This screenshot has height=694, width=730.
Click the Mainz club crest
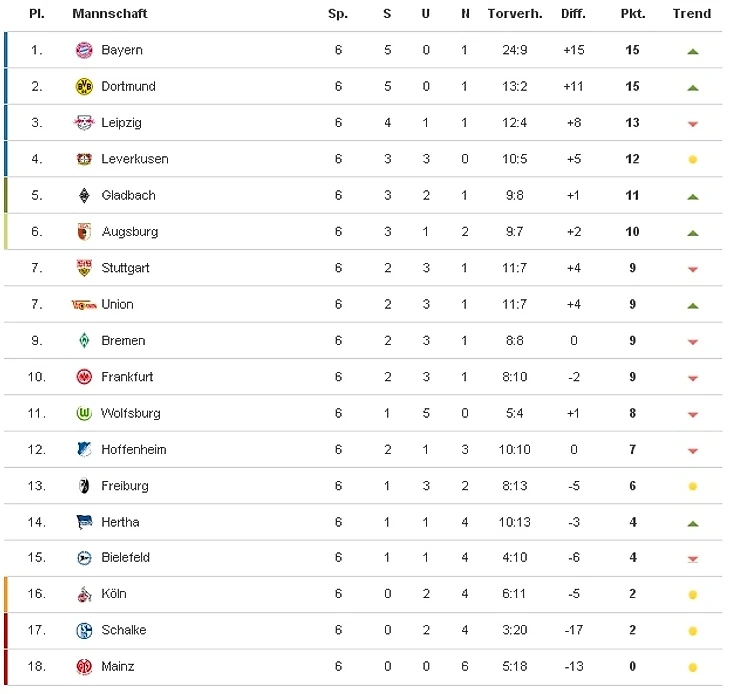tap(84, 667)
